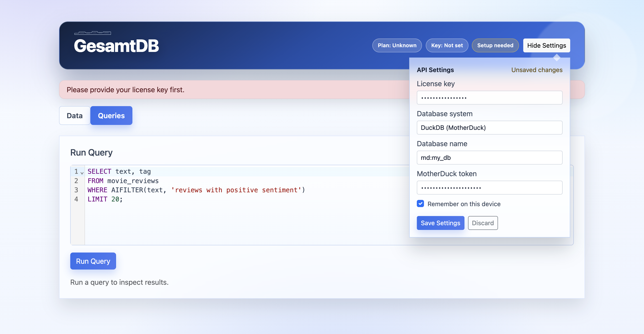Click the MotherDuck token field
This screenshot has width=644, height=334.
[489, 187]
